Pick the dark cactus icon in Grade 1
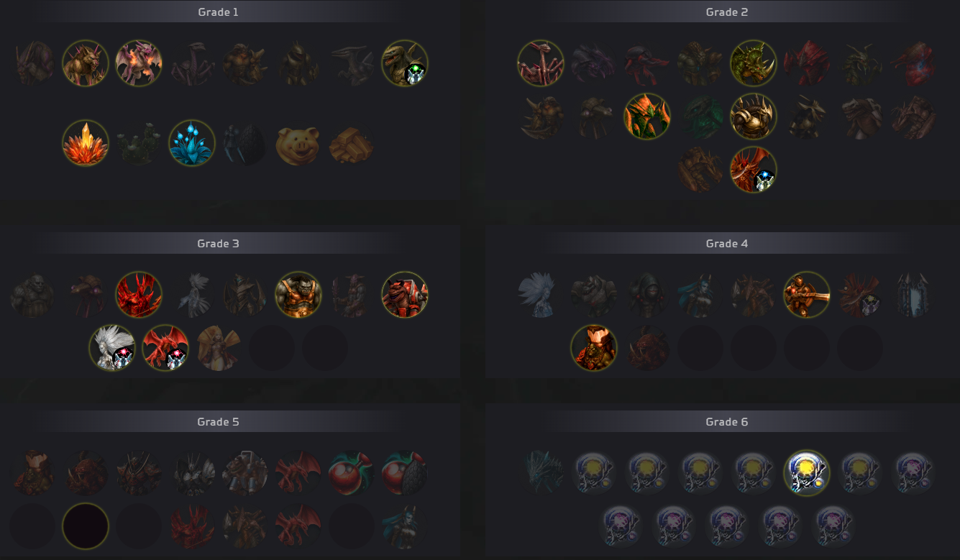 pyautogui.click(x=139, y=143)
